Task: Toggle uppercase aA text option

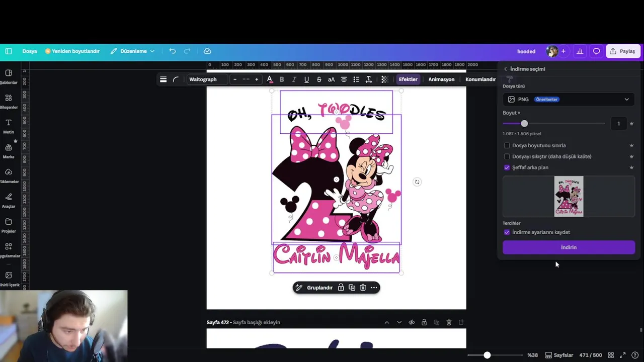Action: (331, 79)
